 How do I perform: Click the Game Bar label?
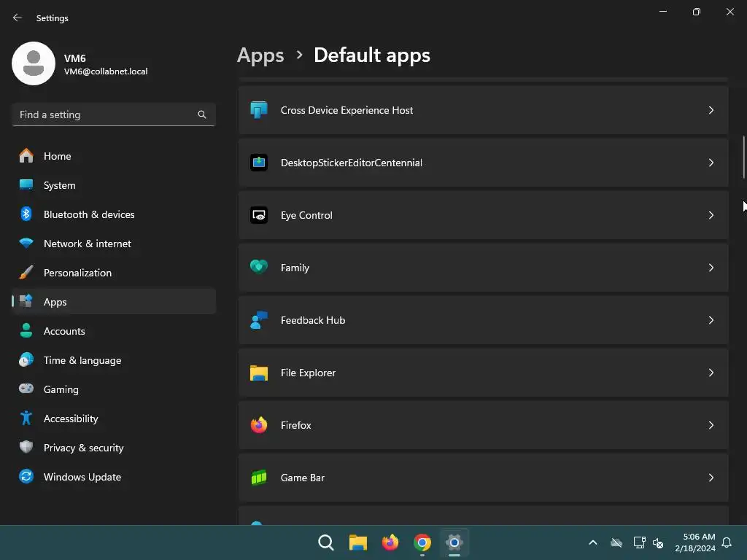coord(303,478)
